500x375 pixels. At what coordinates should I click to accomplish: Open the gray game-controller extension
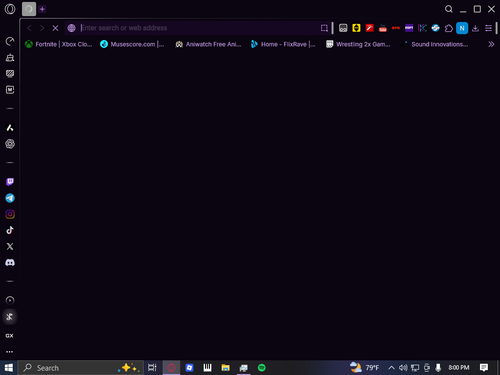click(x=343, y=28)
